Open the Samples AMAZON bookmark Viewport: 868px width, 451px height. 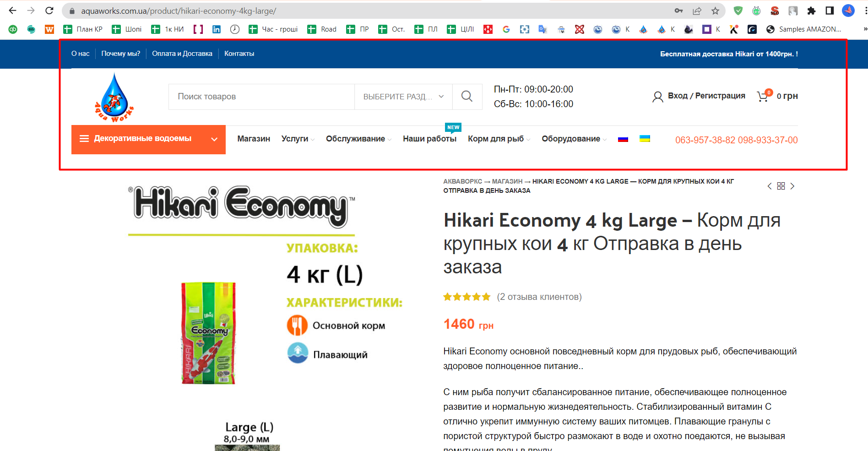coord(804,29)
